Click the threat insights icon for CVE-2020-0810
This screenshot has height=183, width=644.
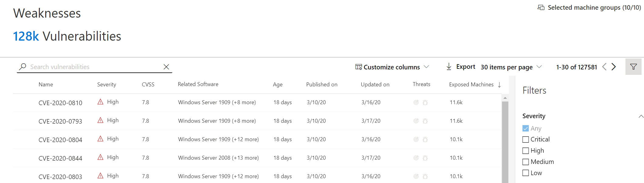(416, 102)
